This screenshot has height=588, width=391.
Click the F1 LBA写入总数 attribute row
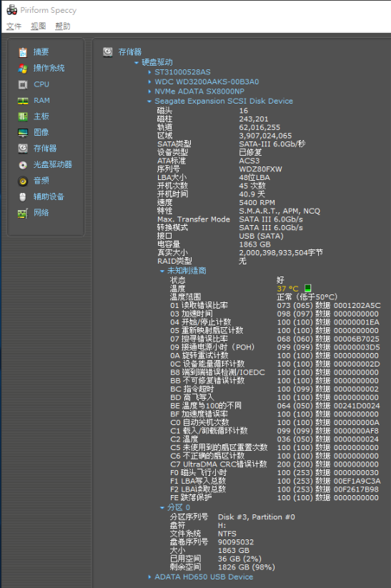pos(275,481)
